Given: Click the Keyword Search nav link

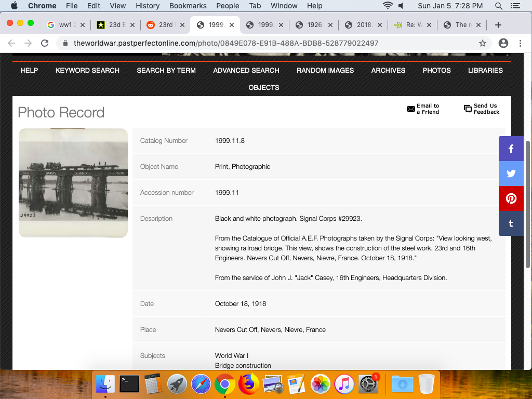Looking at the screenshot, I should 87,70.
